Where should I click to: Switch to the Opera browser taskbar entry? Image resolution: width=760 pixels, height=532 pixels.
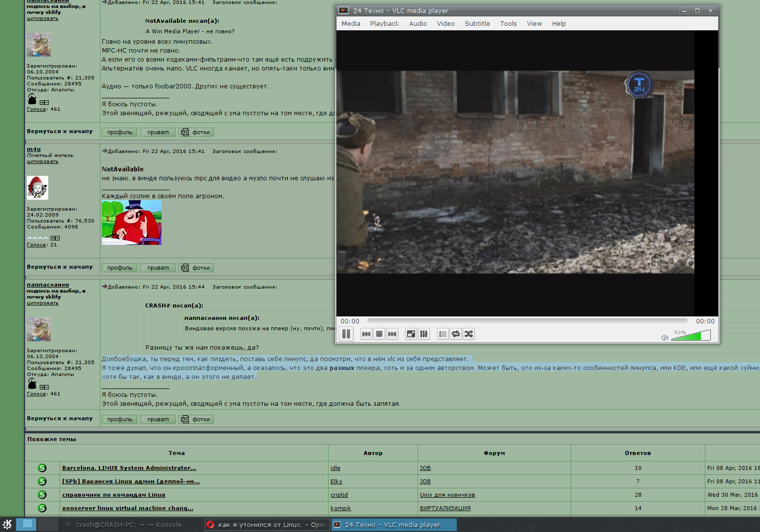(x=267, y=525)
